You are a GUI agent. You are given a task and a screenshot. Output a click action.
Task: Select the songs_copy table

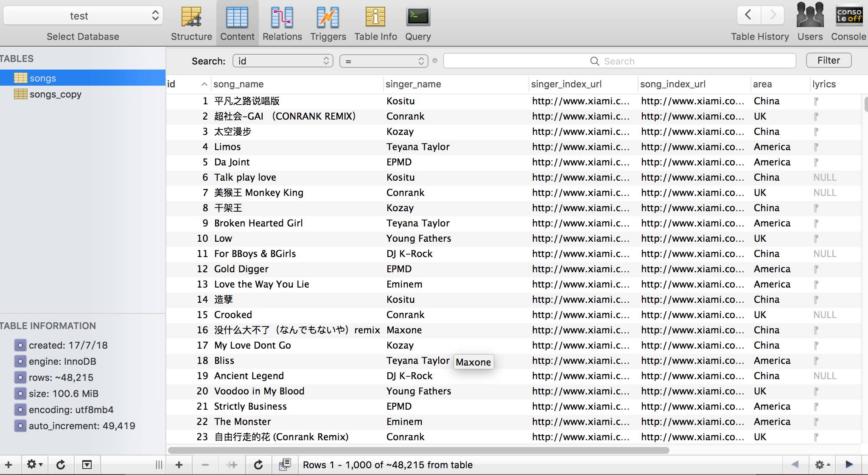click(x=55, y=94)
